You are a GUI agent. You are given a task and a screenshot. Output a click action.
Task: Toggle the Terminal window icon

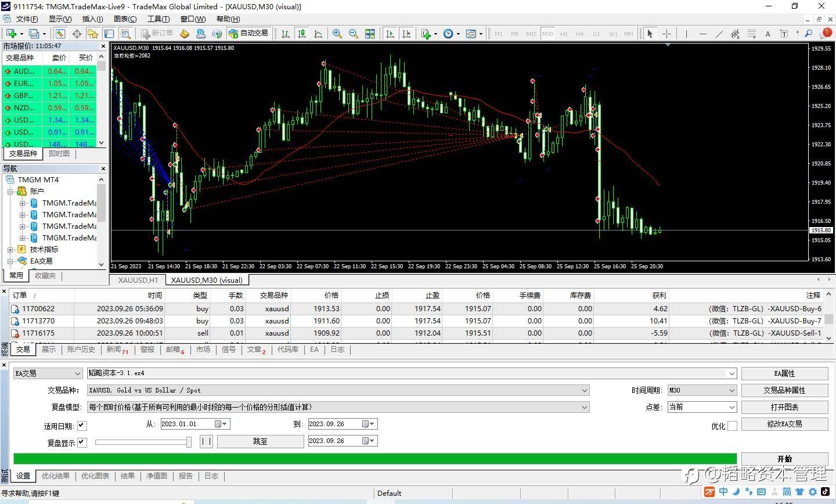(109, 34)
